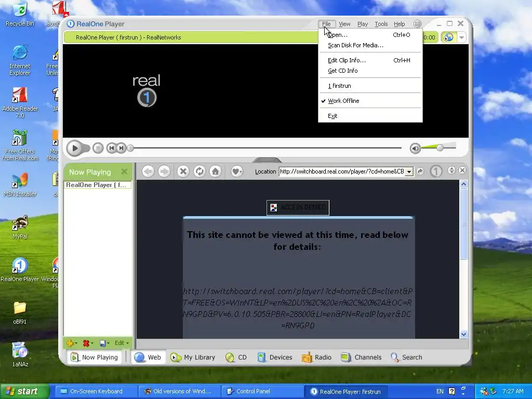Switch to the Web tab
532x399 pixels.
[x=148, y=357]
